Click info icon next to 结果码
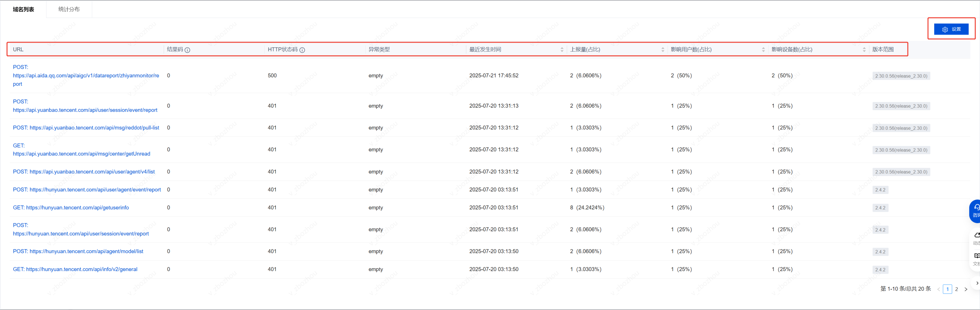This screenshot has height=310, width=980. point(188,50)
